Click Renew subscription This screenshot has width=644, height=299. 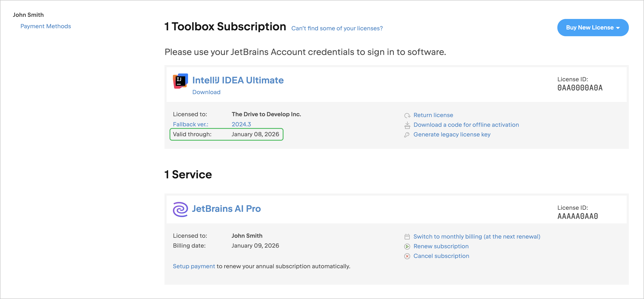point(441,246)
